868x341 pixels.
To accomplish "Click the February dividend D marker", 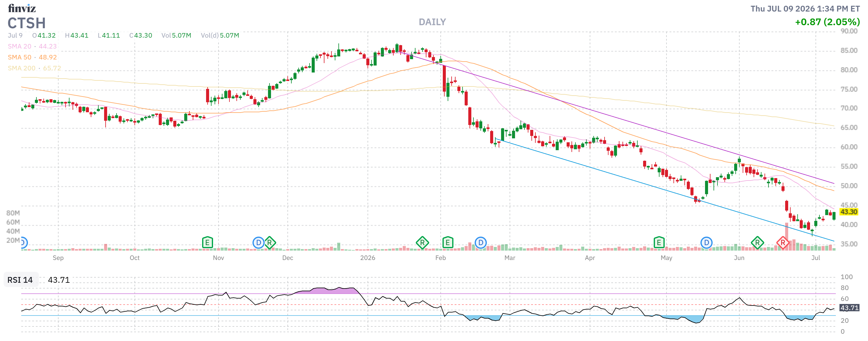I will [481, 243].
